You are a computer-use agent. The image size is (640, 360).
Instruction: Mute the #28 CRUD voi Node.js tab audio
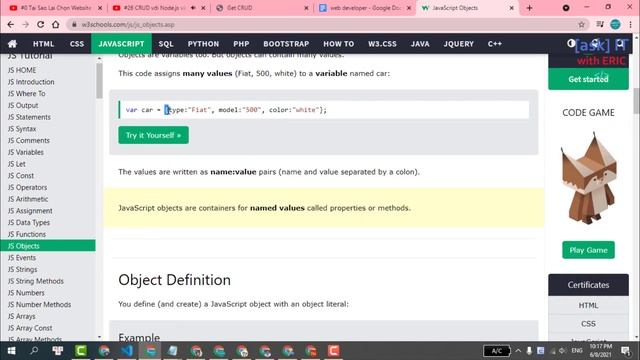193,8
